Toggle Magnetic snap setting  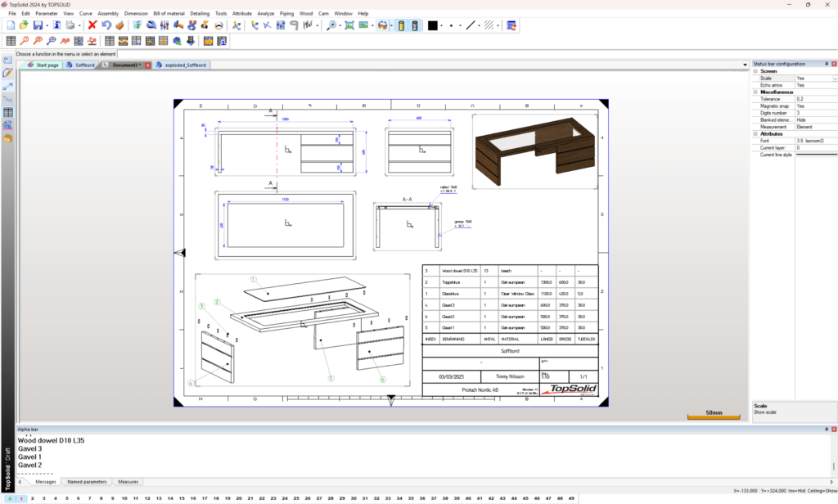800,106
